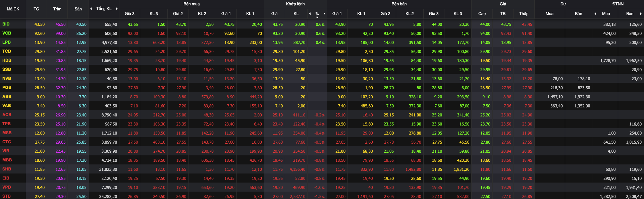This screenshot has height=199, width=644.
Task: Click the left arrow before ĐTNN Mua
Action: (x=595, y=14)
